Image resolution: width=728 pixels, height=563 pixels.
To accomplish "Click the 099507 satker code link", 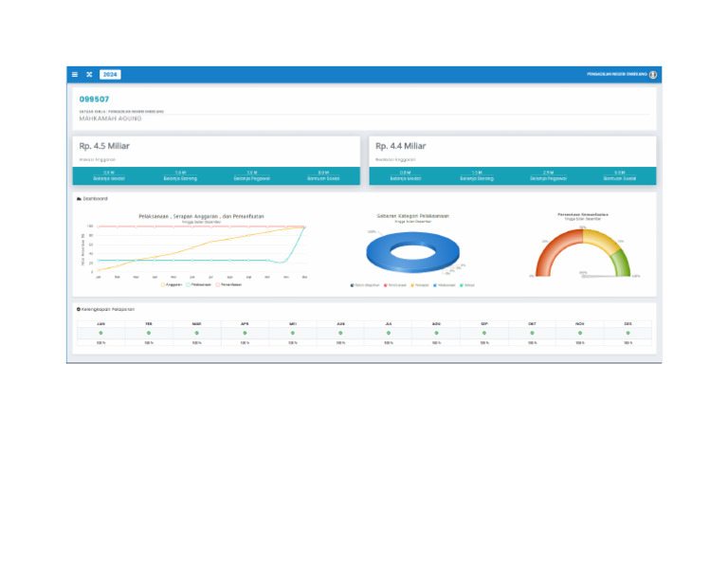I will click(x=94, y=99).
